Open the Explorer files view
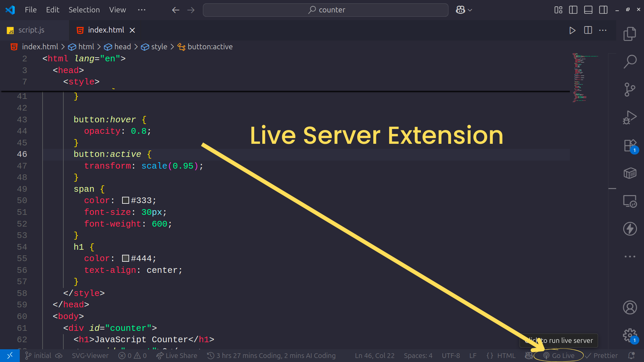 click(x=630, y=34)
